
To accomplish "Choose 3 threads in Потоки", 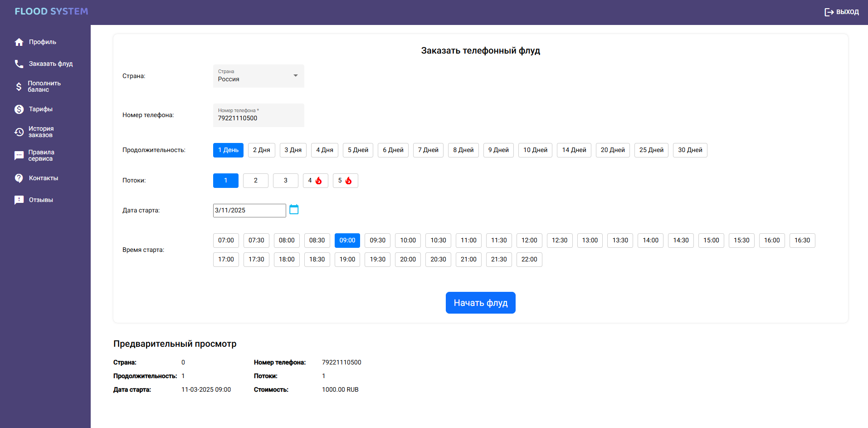I will (x=285, y=181).
